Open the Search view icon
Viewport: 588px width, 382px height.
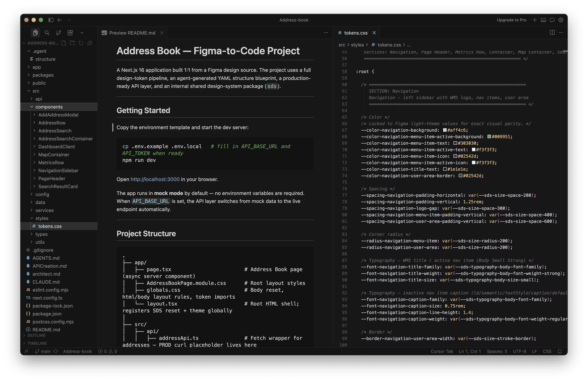click(x=47, y=33)
